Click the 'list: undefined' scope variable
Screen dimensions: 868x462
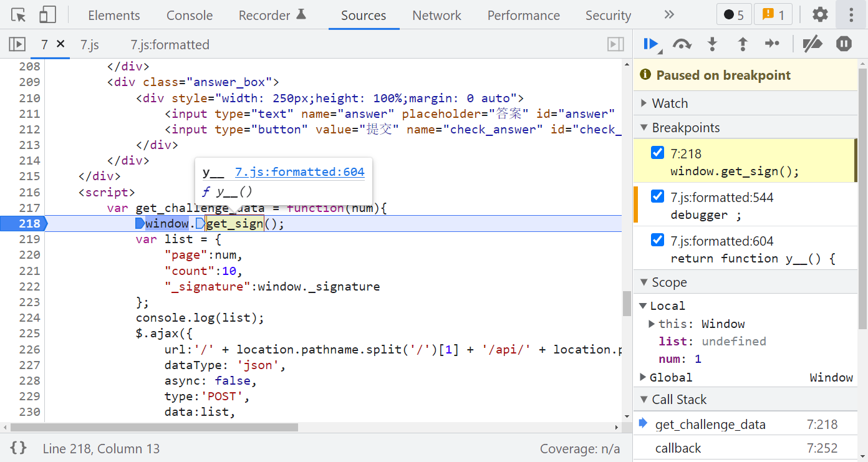click(x=712, y=341)
